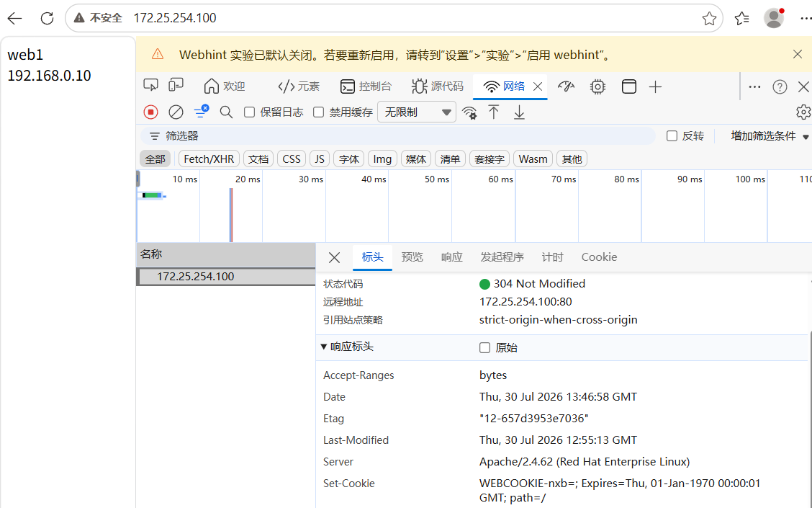Close the request details pane

335,257
